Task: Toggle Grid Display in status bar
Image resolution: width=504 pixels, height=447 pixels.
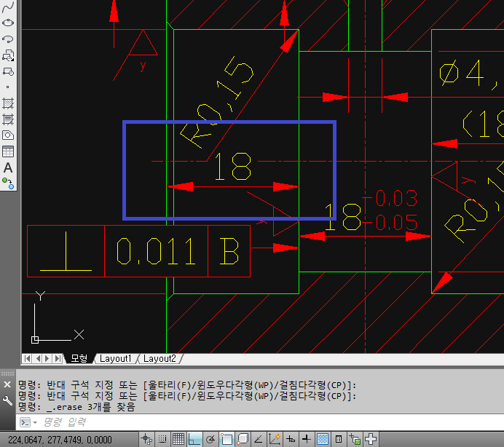Action: (x=178, y=439)
